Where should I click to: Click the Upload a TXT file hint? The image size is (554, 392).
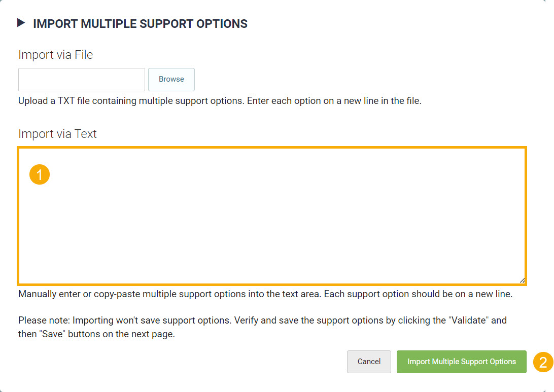click(x=220, y=100)
